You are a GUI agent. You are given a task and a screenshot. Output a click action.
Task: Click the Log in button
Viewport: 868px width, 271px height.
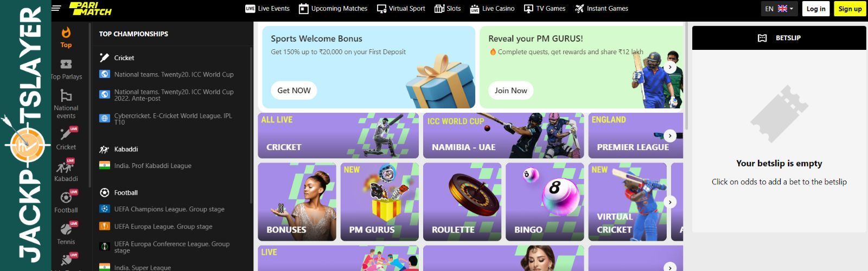[x=815, y=9]
